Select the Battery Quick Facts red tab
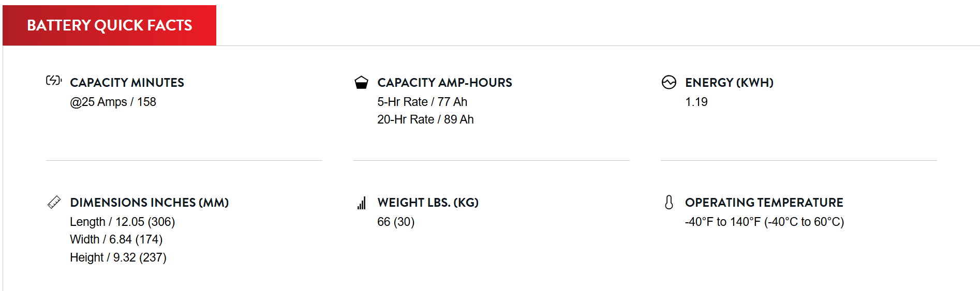 pos(110,25)
